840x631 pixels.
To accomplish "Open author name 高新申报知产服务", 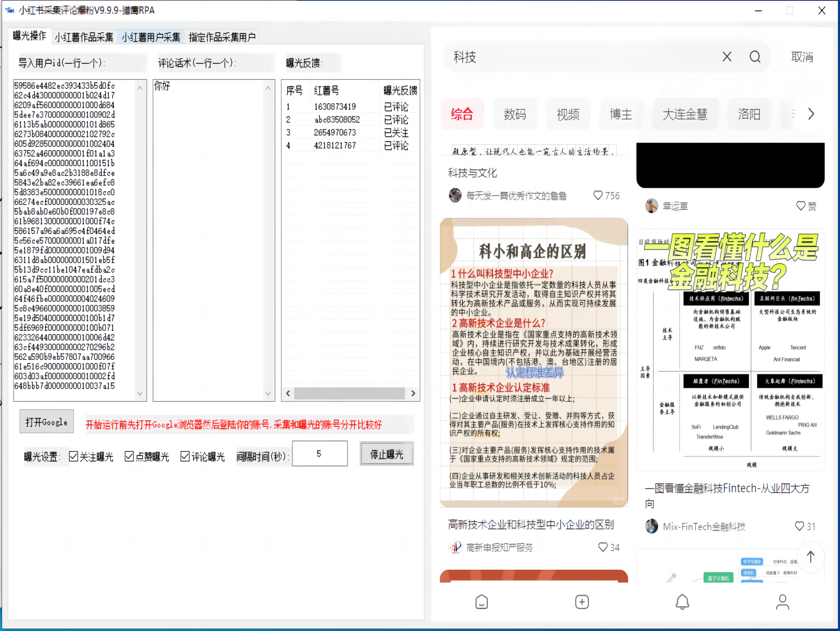I will (x=500, y=547).
